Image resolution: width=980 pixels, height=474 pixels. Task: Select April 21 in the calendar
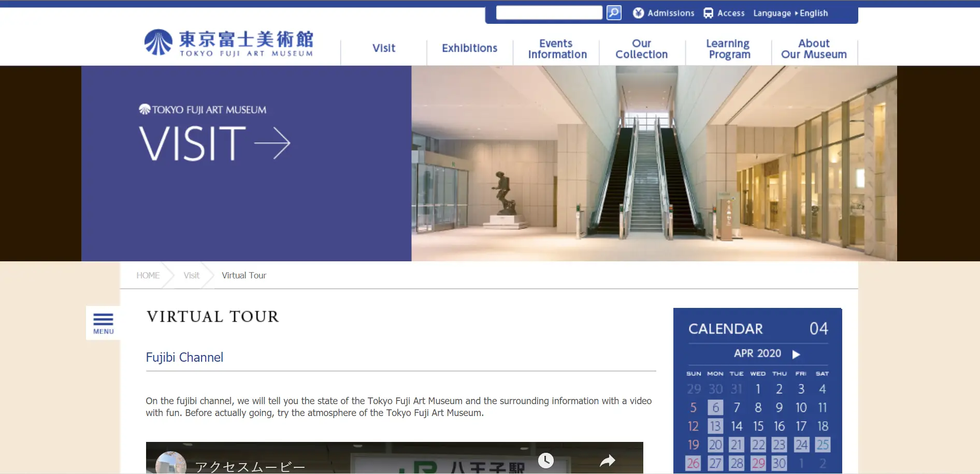click(x=737, y=445)
